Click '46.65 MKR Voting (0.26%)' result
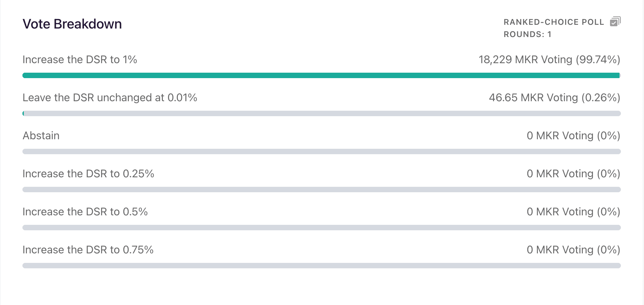 click(x=555, y=97)
